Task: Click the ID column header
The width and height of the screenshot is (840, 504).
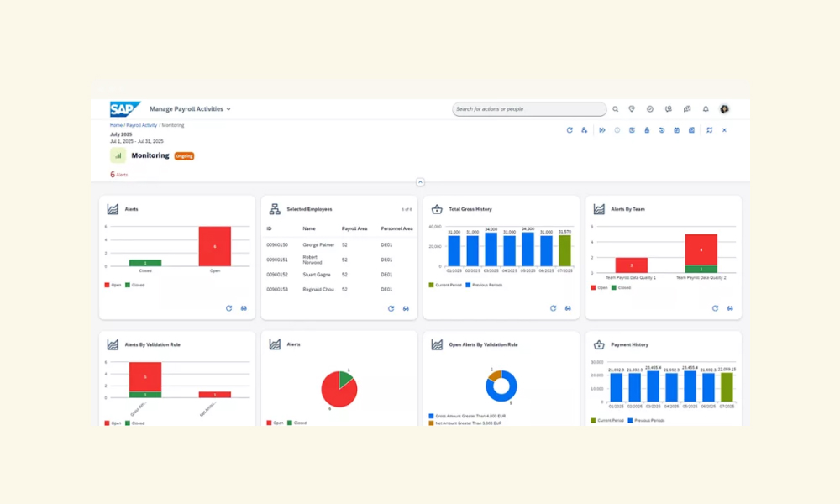Action: click(x=269, y=228)
